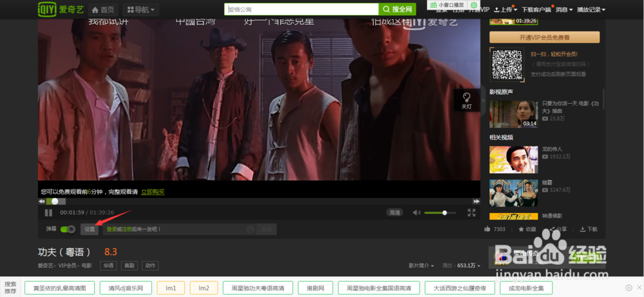Click search suggestion 周星驰功夫粤语高清
The height and width of the screenshot is (297, 644).
point(258,288)
